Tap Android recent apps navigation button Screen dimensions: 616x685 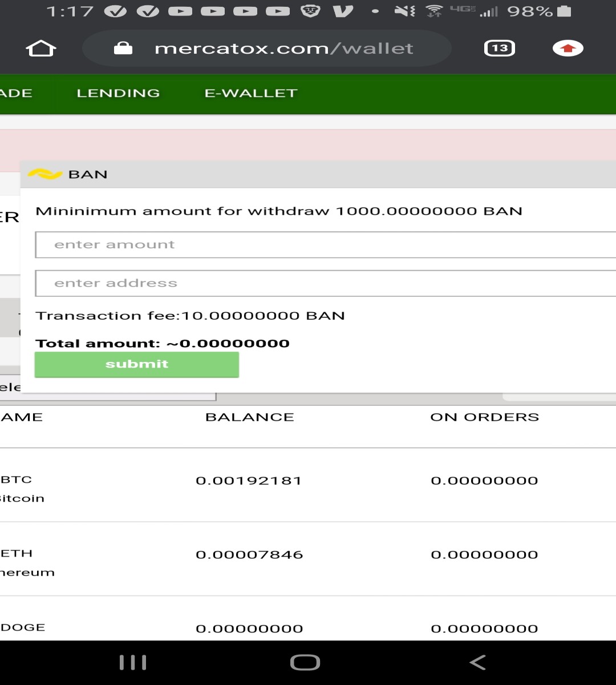coord(133,662)
